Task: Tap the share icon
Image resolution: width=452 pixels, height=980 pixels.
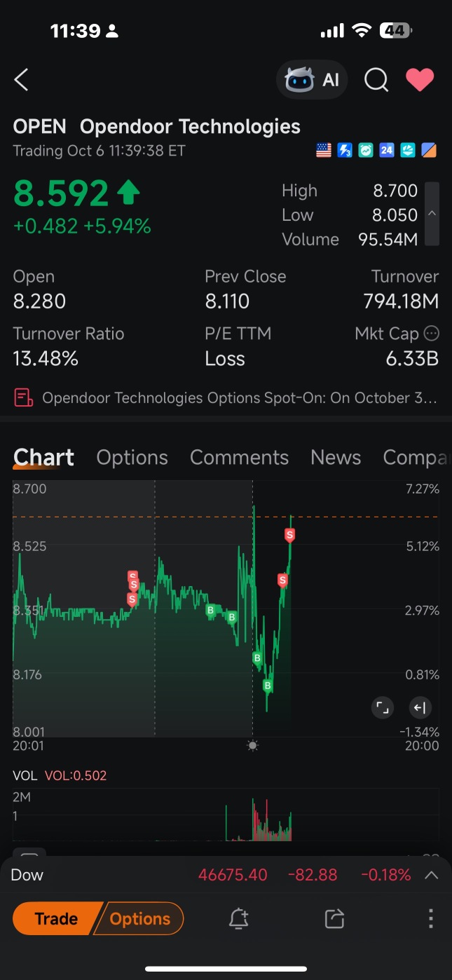Action: click(334, 918)
